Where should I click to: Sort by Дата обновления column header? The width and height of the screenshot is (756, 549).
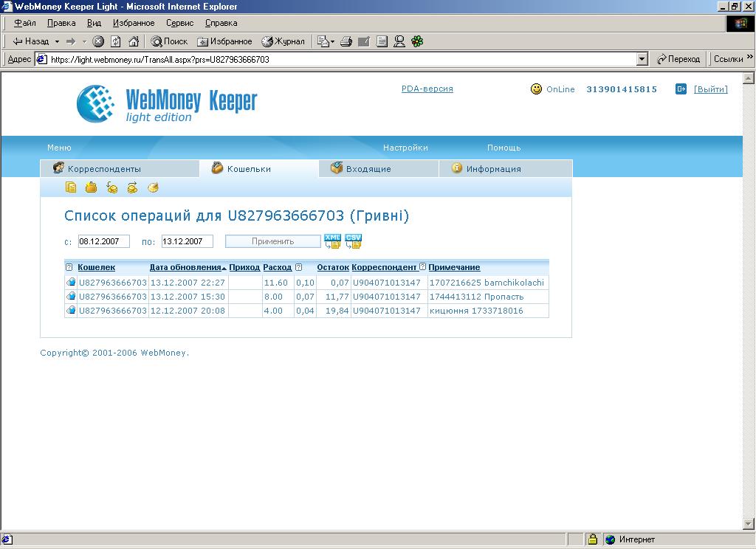tap(185, 267)
